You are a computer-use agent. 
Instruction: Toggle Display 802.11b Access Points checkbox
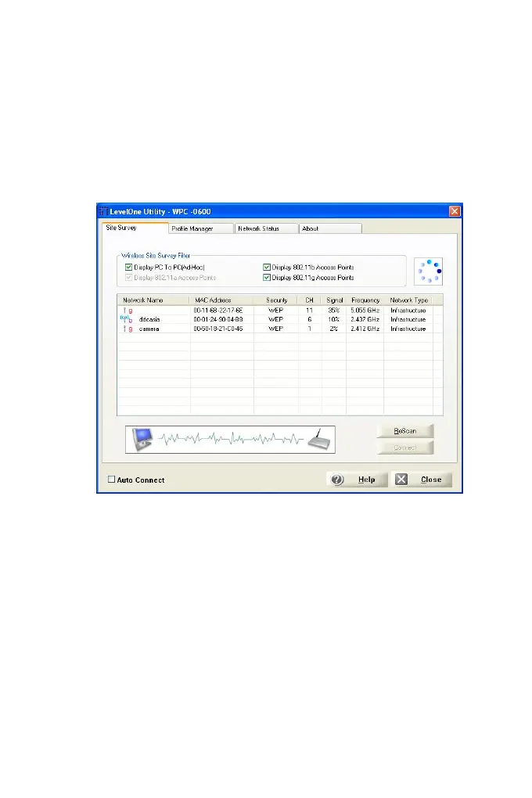(266, 268)
